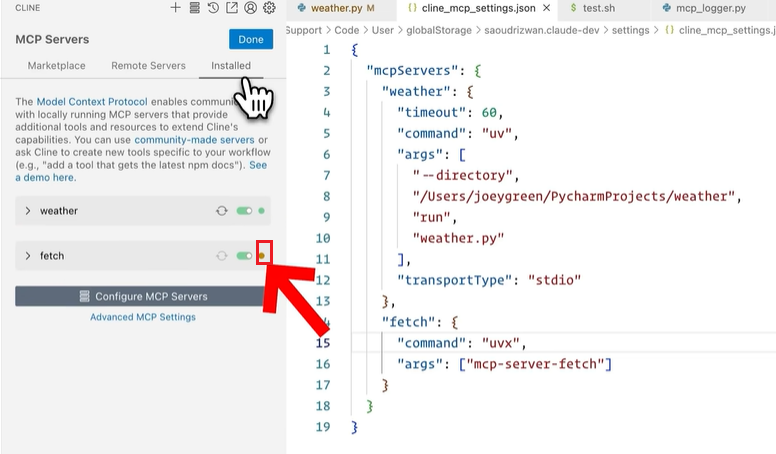Open the Account profile icon

click(250, 7)
